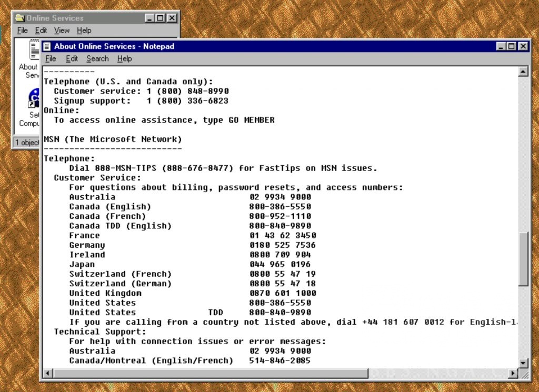
Task: Open Notepad's File menu
Action: (x=51, y=58)
